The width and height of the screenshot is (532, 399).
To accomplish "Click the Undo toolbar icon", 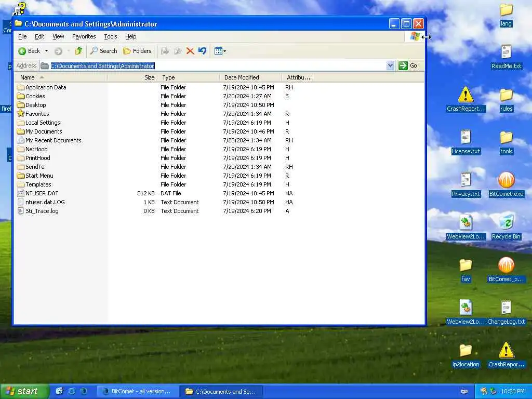I will (202, 51).
